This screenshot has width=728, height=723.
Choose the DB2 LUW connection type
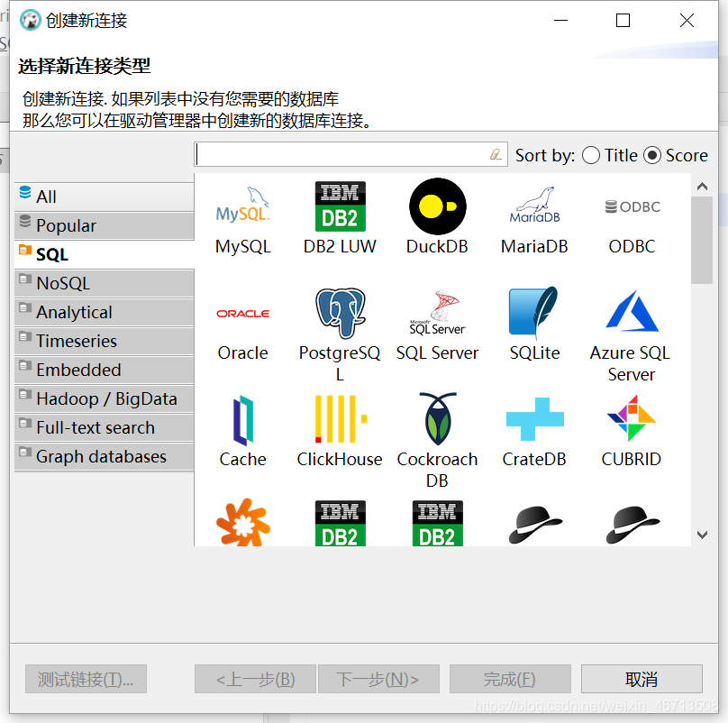[x=340, y=206]
